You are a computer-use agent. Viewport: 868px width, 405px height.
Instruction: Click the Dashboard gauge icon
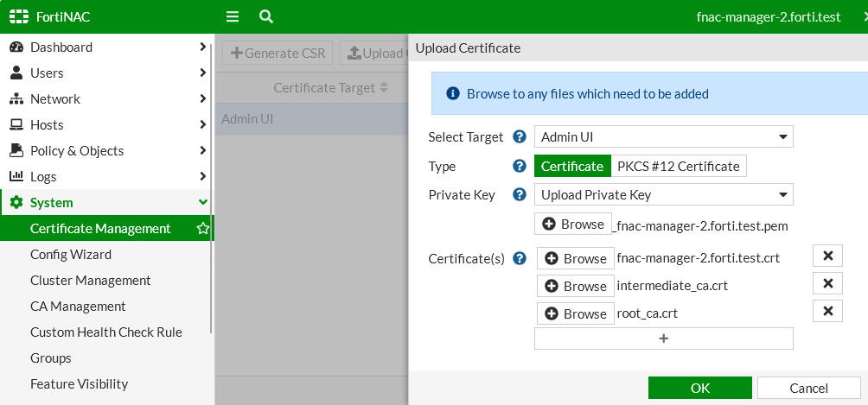(16, 47)
